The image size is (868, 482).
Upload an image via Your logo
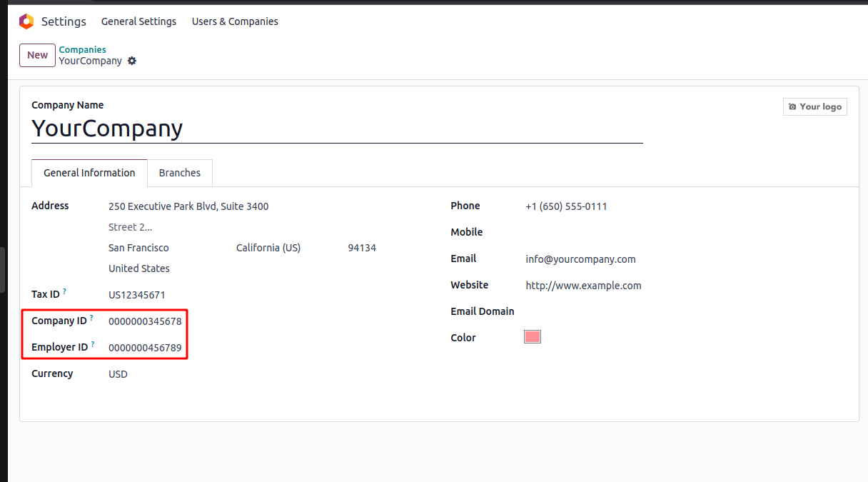(814, 106)
